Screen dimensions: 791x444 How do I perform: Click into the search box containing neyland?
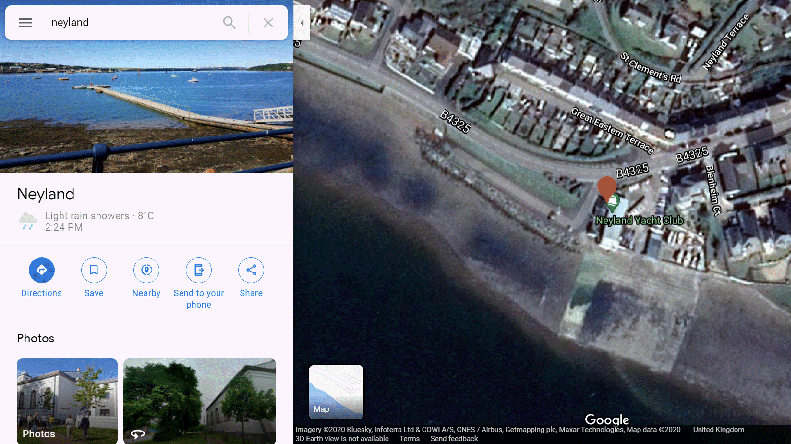click(x=130, y=22)
